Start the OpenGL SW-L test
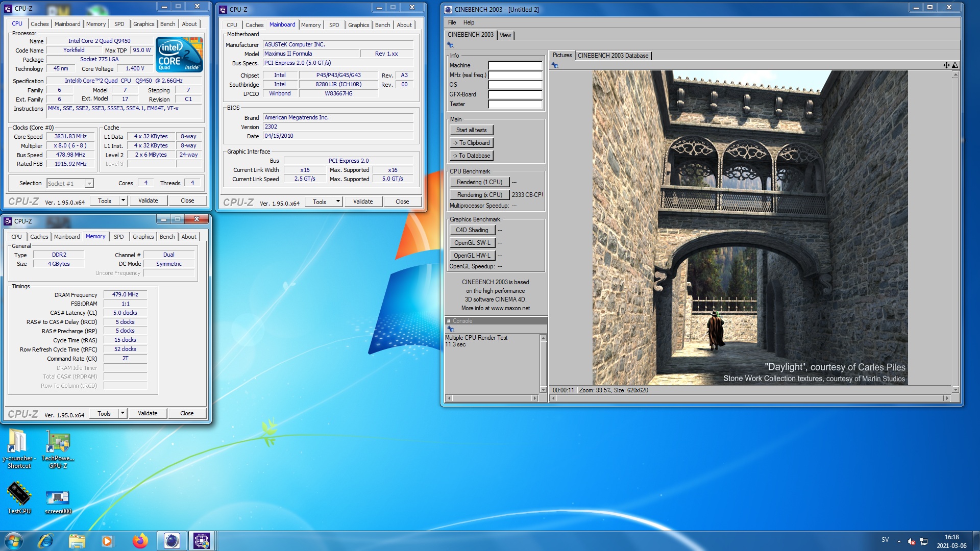The width and height of the screenshot is (980, 551). pos(472,243)
